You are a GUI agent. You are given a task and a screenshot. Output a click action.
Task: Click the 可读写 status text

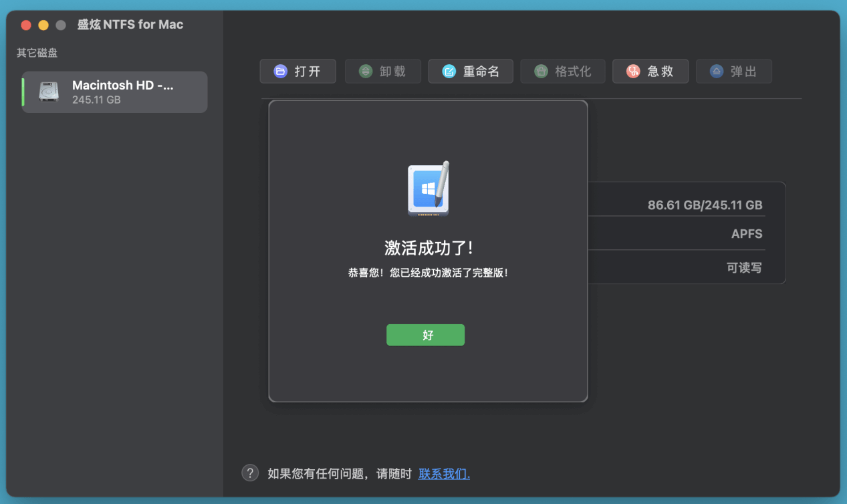tap(744, 267)
